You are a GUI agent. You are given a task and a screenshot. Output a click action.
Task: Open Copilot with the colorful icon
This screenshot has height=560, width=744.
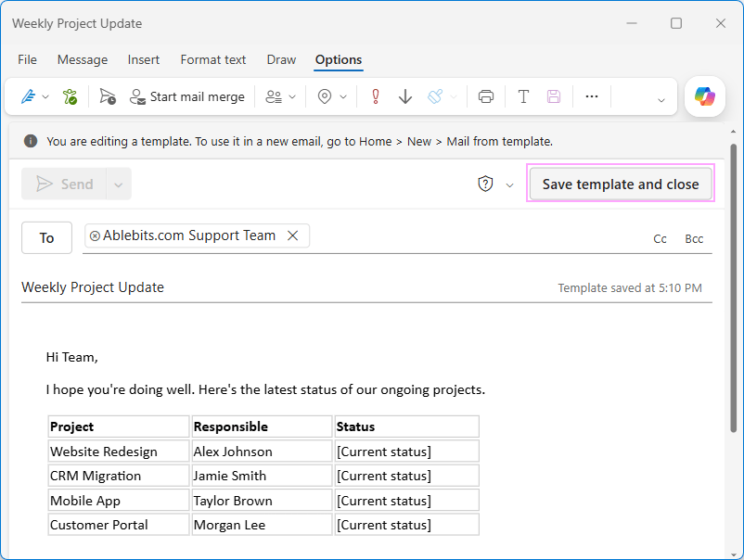705,96
